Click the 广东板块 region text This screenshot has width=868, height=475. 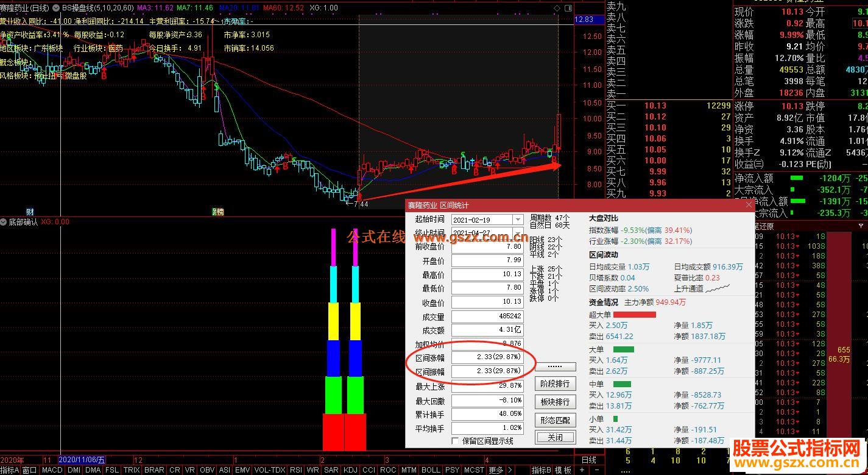(48, 48)
